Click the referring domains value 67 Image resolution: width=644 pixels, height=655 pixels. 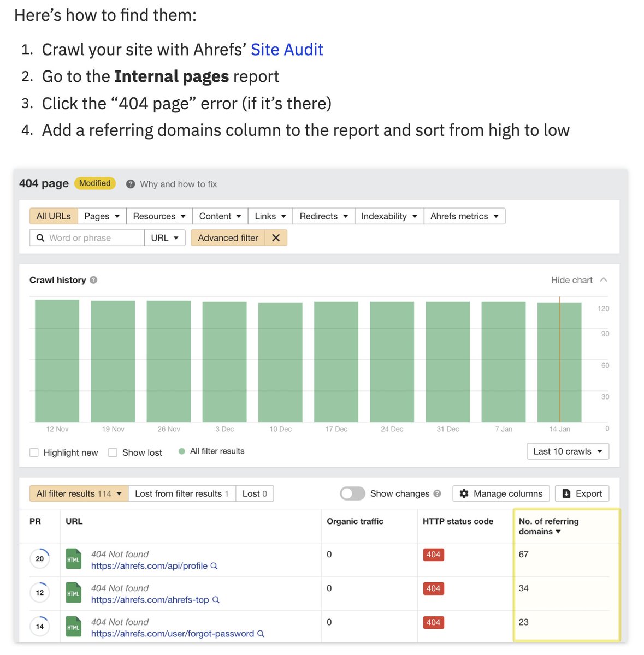(523, 555)
